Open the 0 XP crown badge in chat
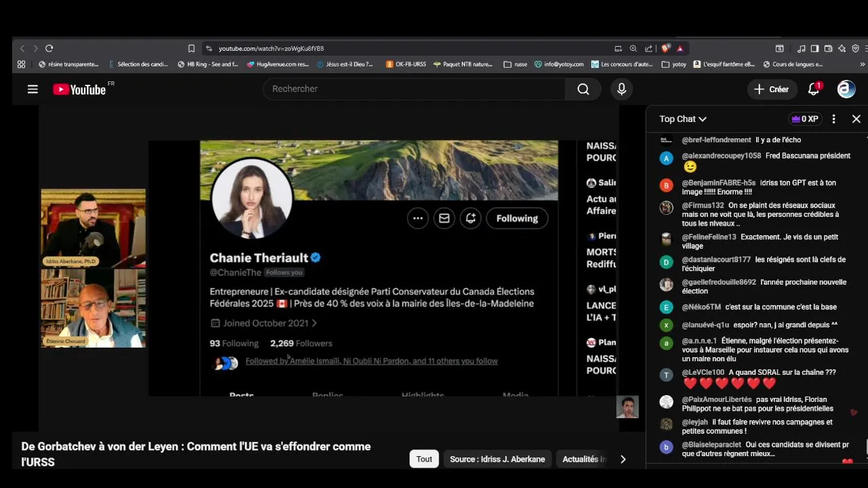The width and height of the screenshot is (868, 488). coord(805,119)
